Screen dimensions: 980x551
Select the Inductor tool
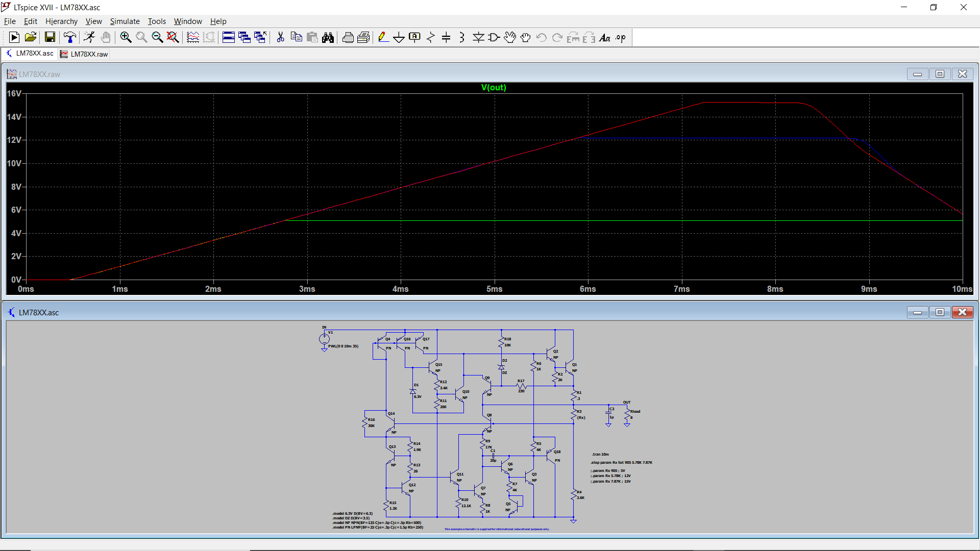(x=462, y=37)
